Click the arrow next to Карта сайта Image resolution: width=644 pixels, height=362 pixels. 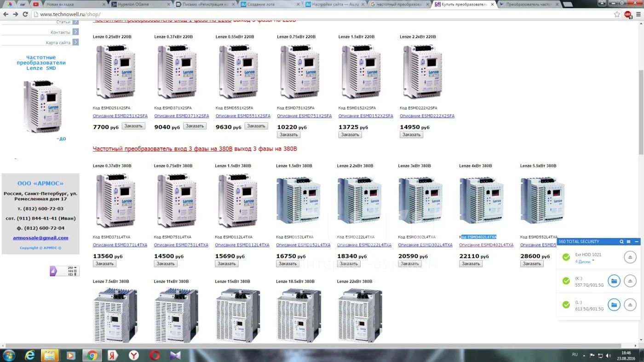[x=75, y=42]
